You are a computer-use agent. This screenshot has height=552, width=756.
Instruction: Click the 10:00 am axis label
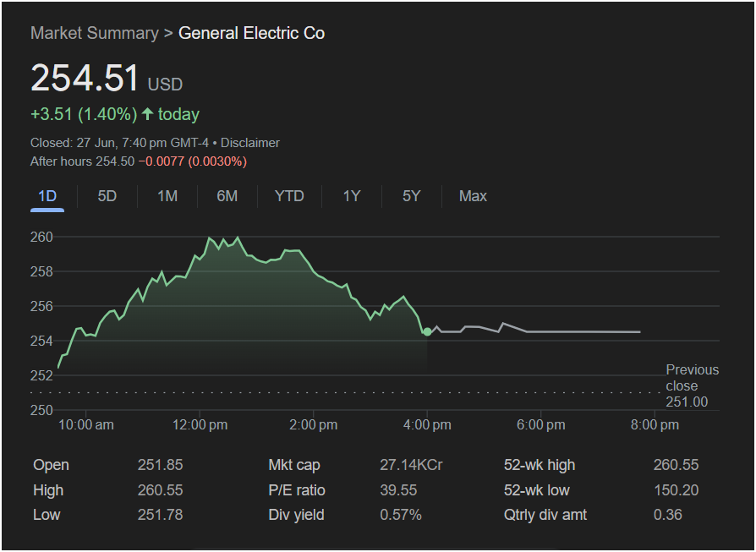(86, 425)
